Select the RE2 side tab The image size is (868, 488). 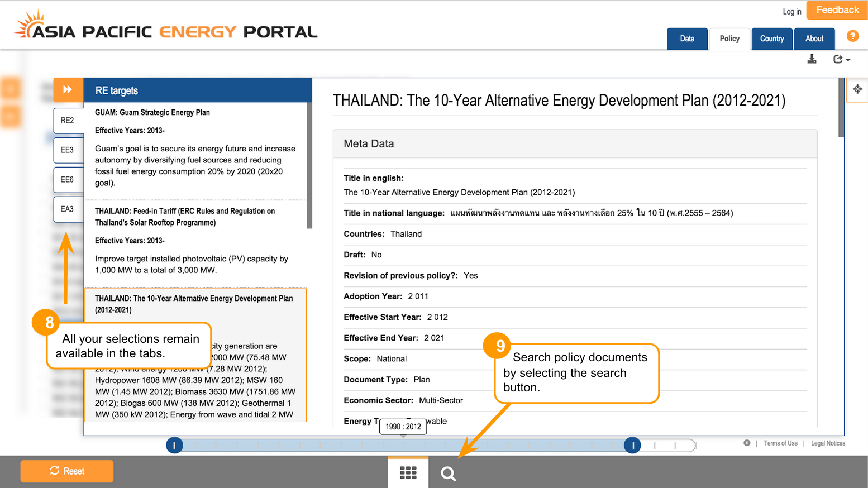[68, 121]
